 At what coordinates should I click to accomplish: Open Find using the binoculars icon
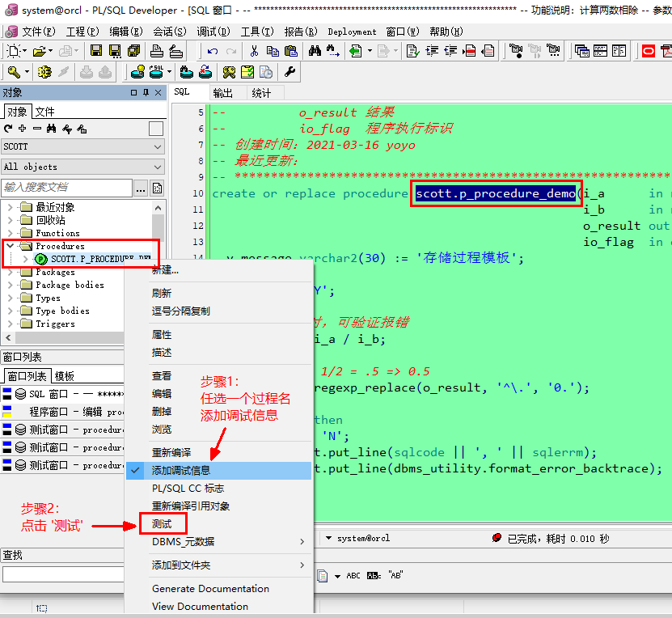point(315,50)
